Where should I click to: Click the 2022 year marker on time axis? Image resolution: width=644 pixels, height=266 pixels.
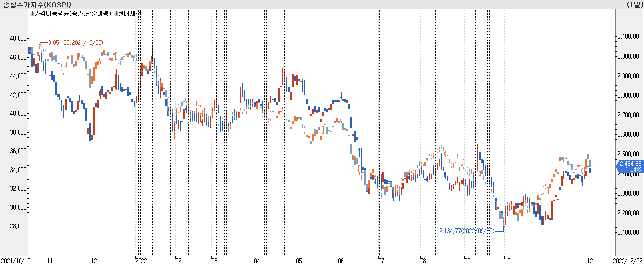[141, 261]
